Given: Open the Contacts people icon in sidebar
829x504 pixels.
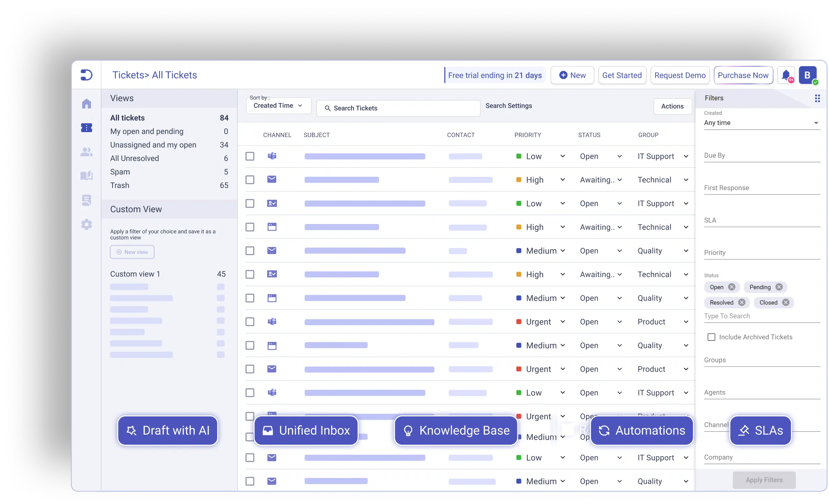Looking at the screenshot, I should point(87,152).
